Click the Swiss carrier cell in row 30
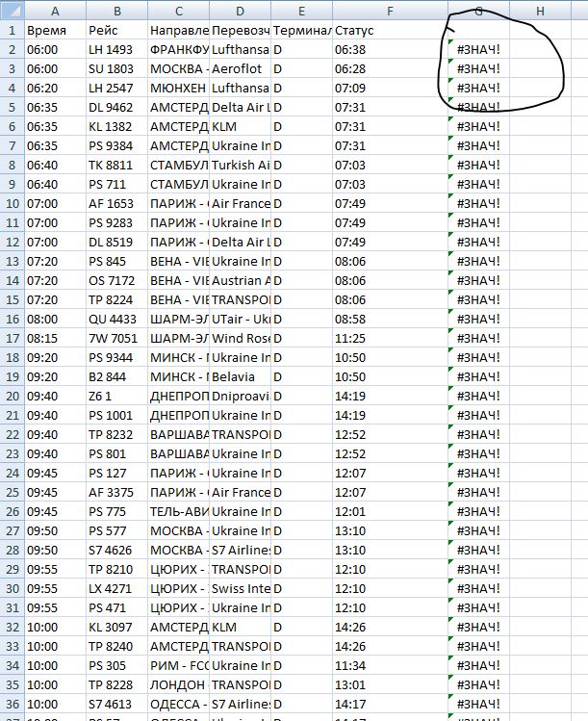Image resolution: width=588 pixels, height=721 pixels. coord(240,588)
